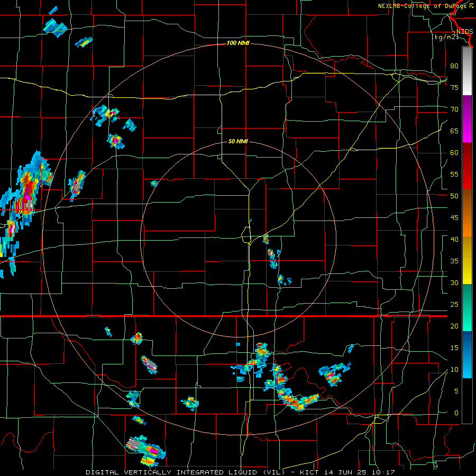The height and width of the screenshot is (476, 476).
Task: Click the 35 value on the VIL scale
Action: 454,261
